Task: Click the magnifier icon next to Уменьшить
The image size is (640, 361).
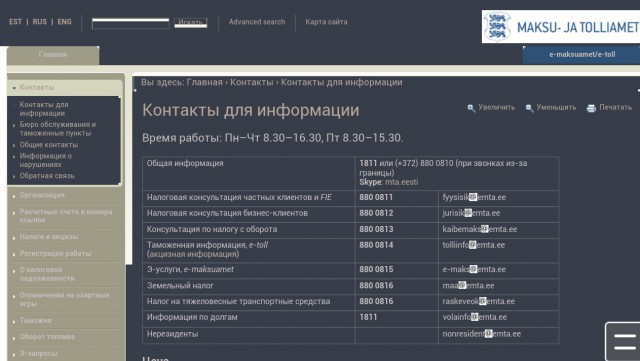Action: click(x=530, y=108)
